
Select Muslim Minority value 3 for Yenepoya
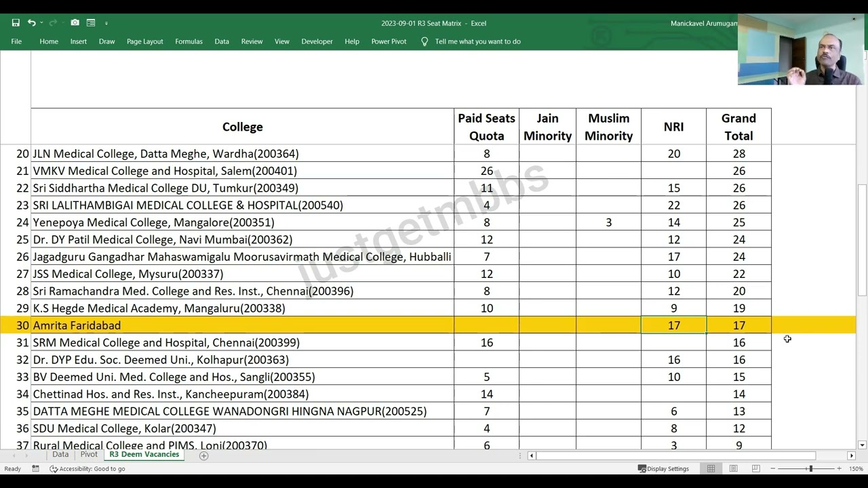[608, 222]
